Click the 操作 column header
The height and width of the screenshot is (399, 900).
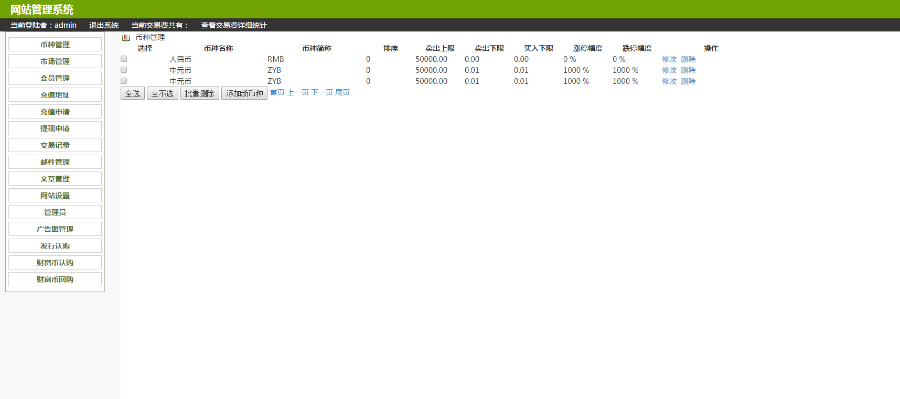coord(711,48)
